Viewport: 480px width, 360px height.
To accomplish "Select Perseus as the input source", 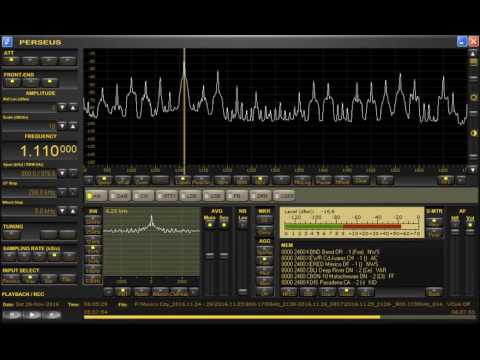I will point(11,278).
